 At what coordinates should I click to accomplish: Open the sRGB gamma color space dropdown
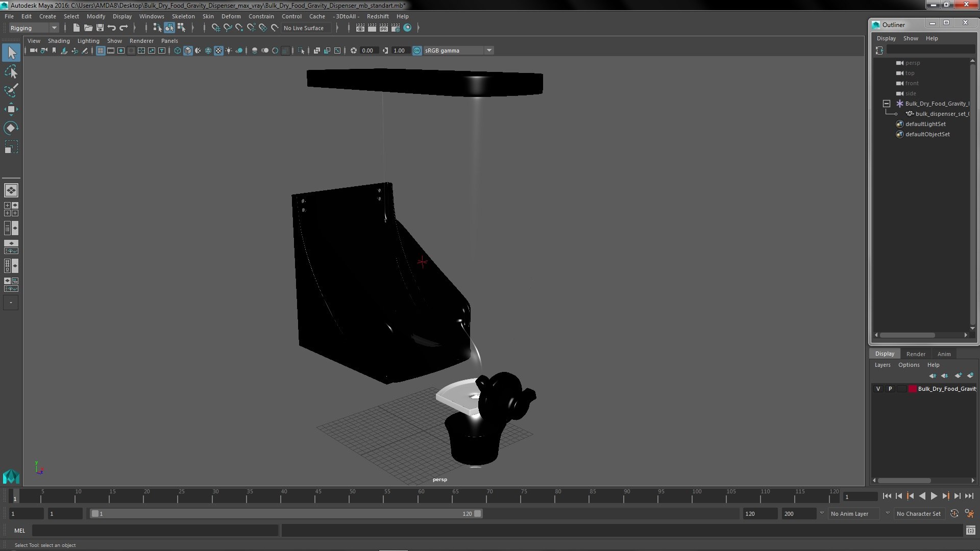click(x=488, y=51)
